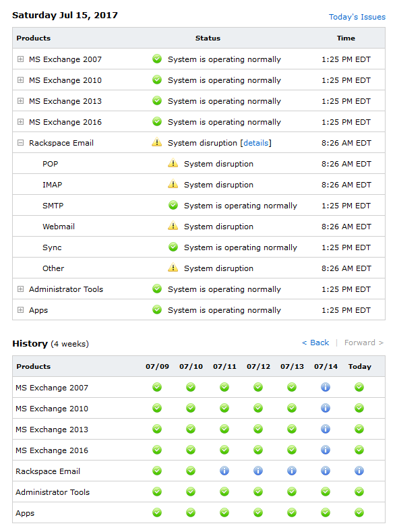
Task: Click Rackspace Email info icon under 07/11
Action: tap(224, 471)
